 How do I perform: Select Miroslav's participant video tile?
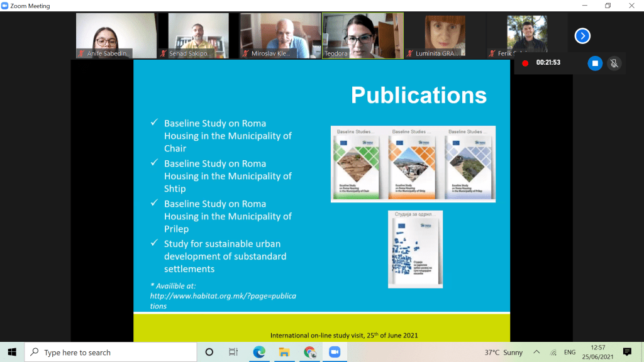point(280,36)
